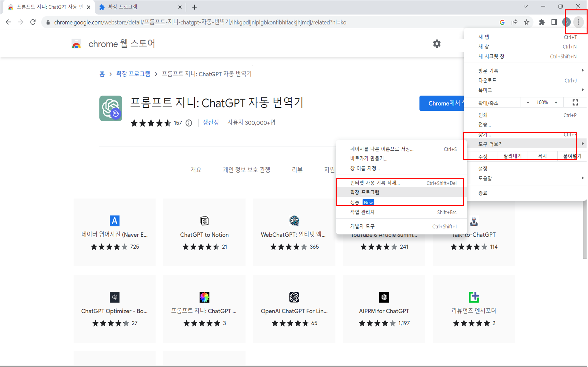Increase zoom with the plus button
588x367 pixels.
point(556,103)
